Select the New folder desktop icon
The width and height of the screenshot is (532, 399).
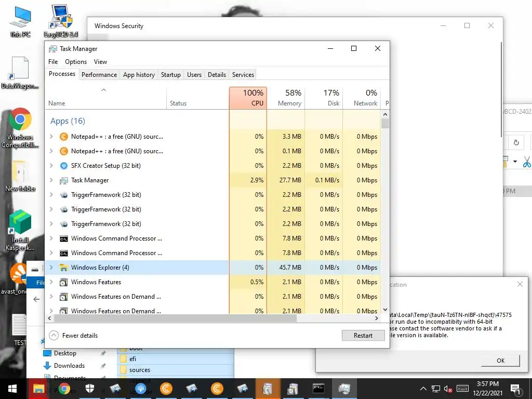point(20,176)
